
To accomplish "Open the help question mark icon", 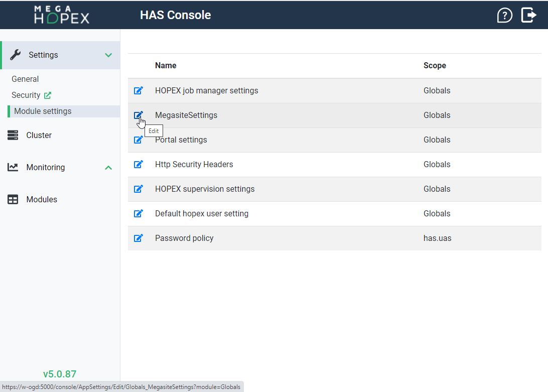I will 504,15.
